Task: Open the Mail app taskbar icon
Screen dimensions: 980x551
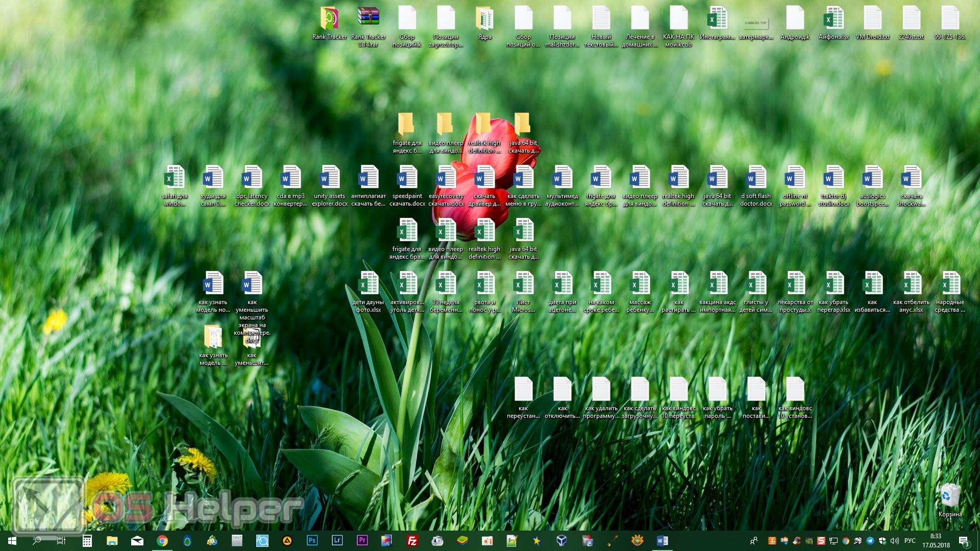Action: (137, 541)
